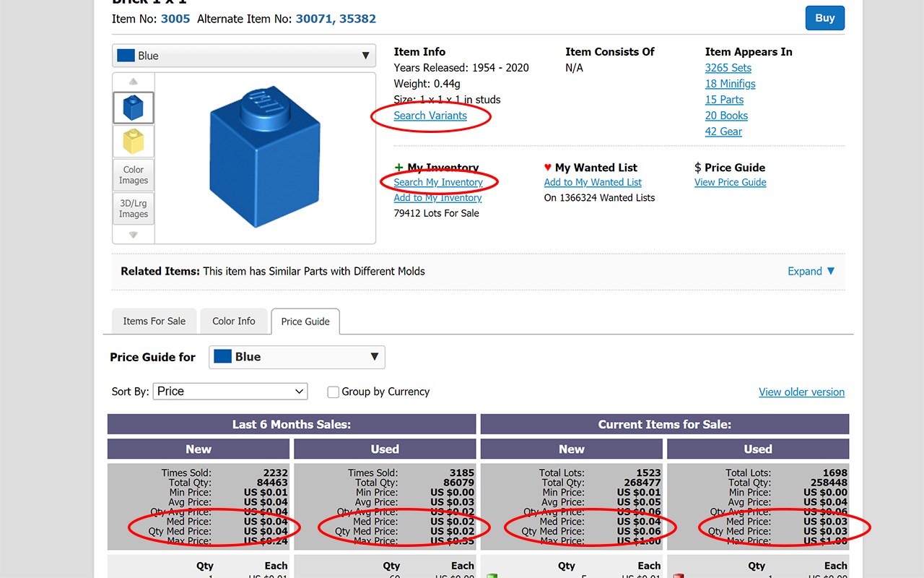Screen dimensions: 924x578
Task: Click the red heart Wanted List icon
Action: click(x=548, y=168)
